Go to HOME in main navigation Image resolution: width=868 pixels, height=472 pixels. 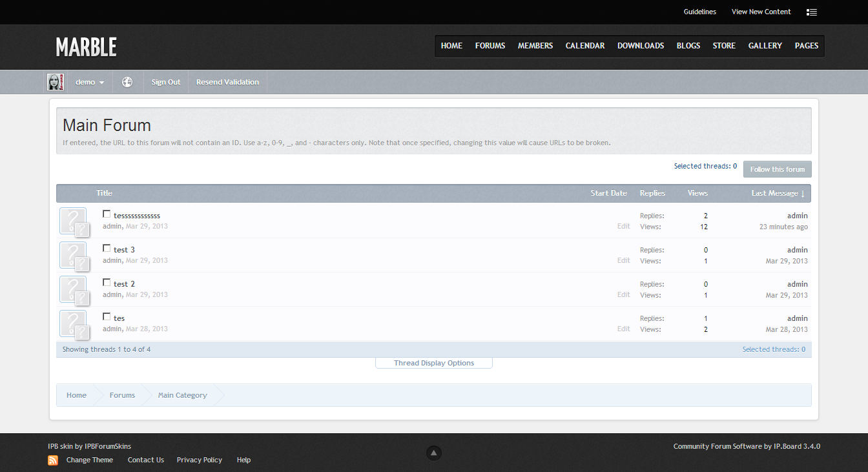(x=451, y=46)
